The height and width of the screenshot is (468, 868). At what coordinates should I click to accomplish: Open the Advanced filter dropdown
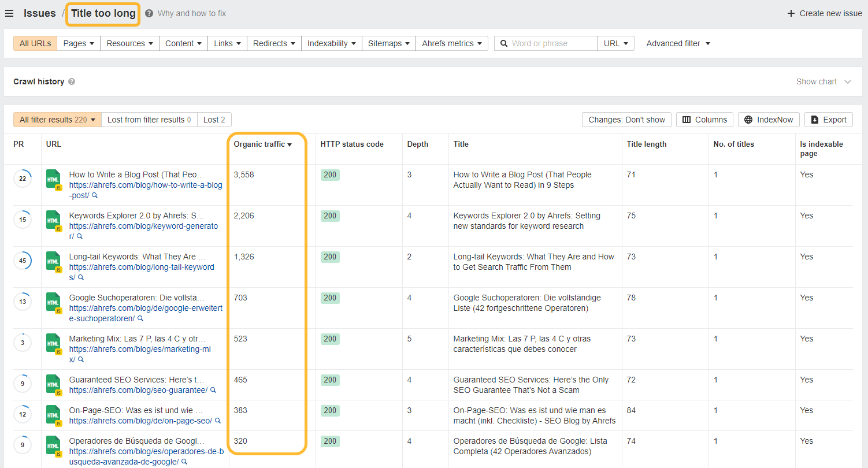tap(677, 43)
